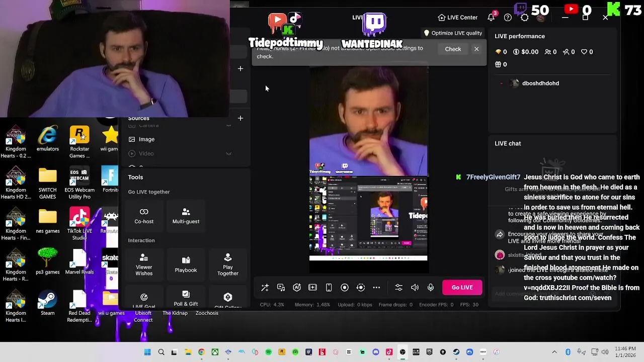
Task: Switch to portrait phone layout icon
Action: coord(329,288)
